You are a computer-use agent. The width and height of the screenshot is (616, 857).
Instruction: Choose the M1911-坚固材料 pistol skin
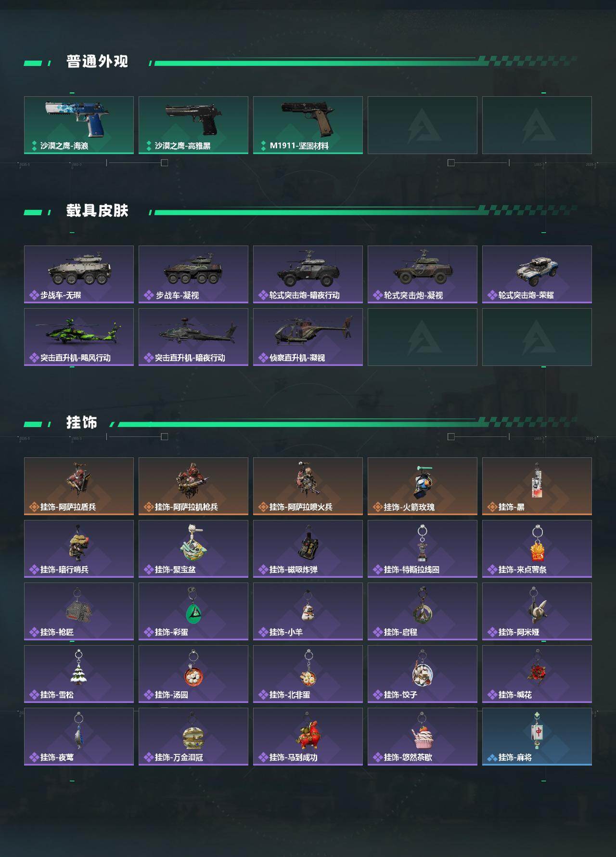click(x=308, y=125)
